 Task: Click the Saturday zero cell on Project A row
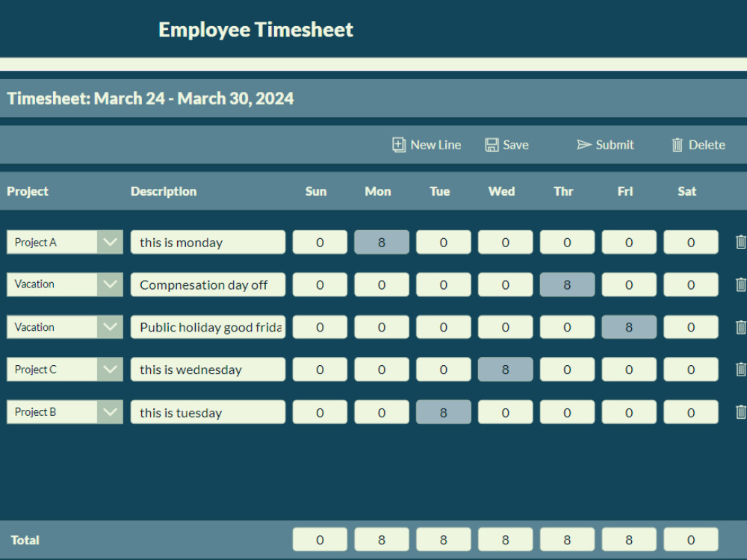[690, 242]
